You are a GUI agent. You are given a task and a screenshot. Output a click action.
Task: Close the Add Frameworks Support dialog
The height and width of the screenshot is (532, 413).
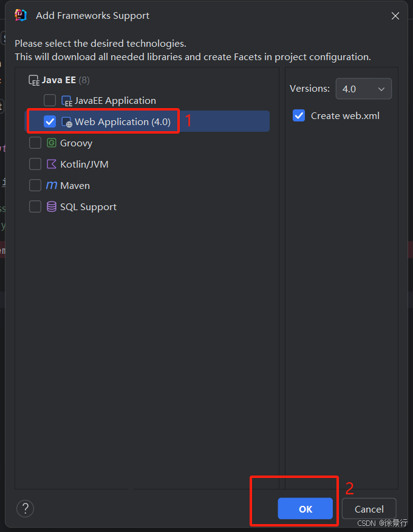(395, 16)
